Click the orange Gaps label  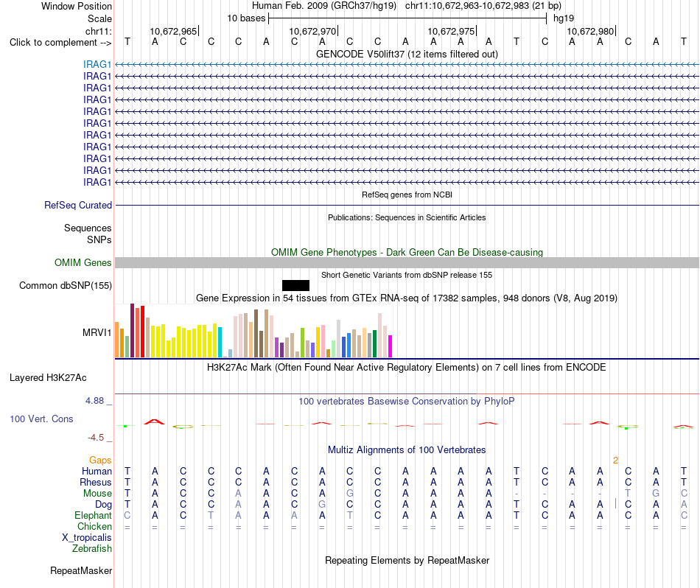100,460
